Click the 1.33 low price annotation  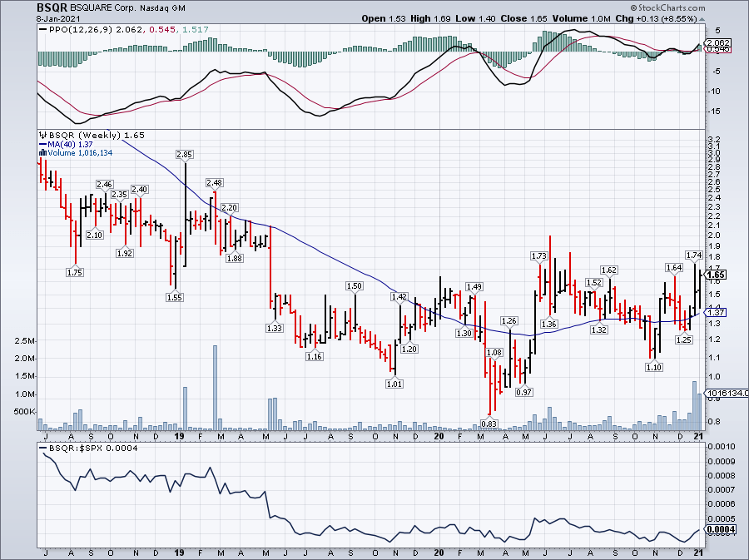275,329
